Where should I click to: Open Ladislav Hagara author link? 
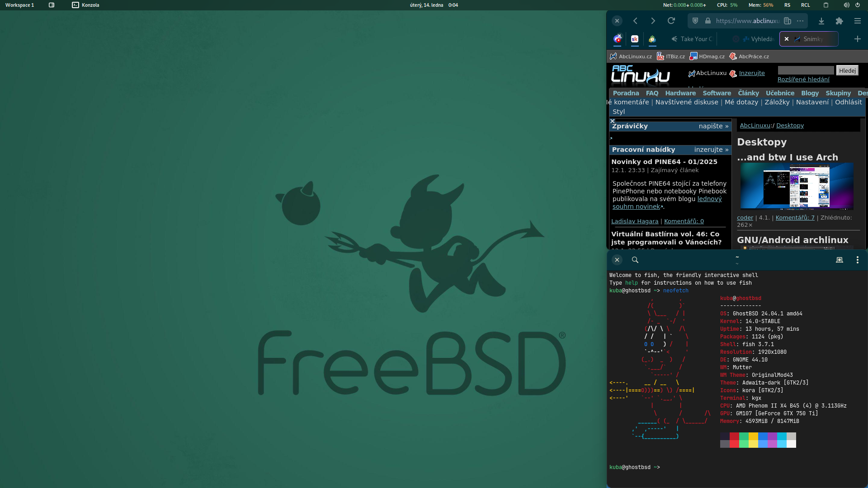point(635,221)
